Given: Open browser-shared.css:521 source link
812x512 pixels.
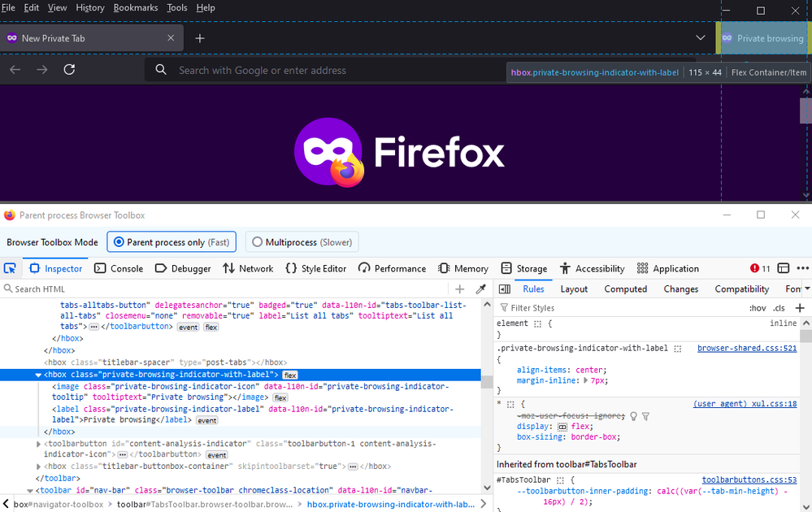Looking at the screenshot, I should [x=747, y=349].
